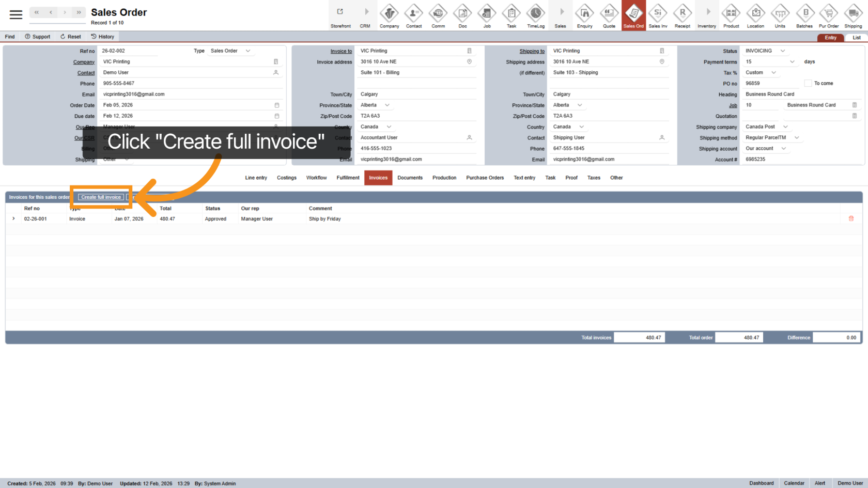
Task: Open the Product module icon
Action: [731, 15]
